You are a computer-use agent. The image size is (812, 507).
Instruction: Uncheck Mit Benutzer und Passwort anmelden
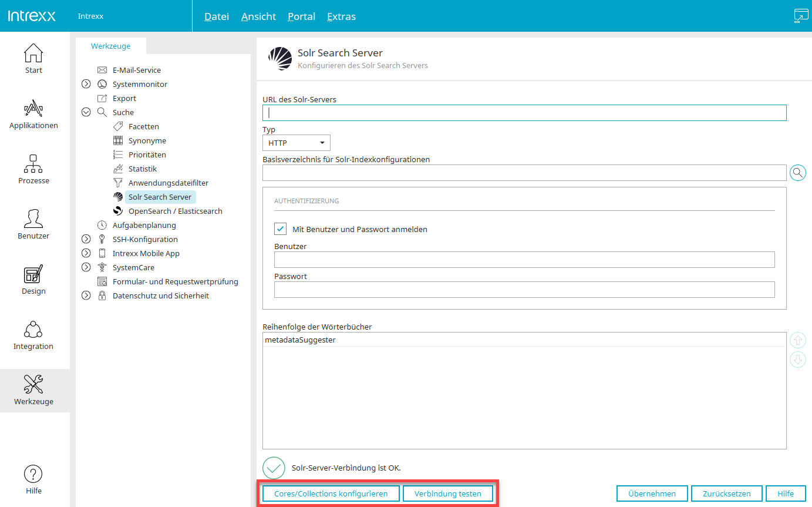click(x=280, y=229)
